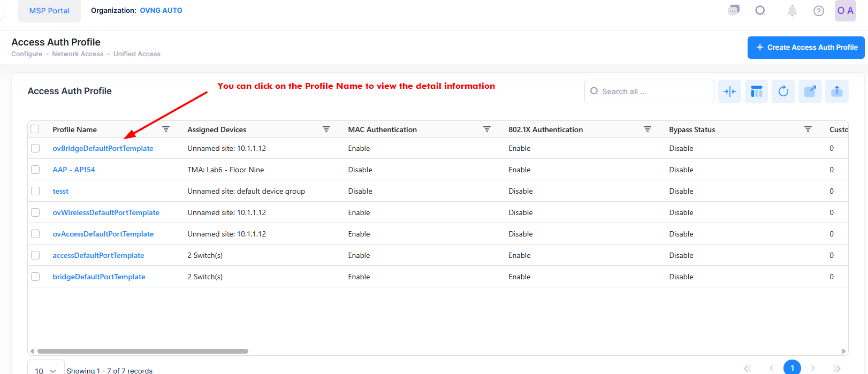Switch to the MSP Portal tab
This screenshot has width=868, height=374.
[x=49, y=11]
